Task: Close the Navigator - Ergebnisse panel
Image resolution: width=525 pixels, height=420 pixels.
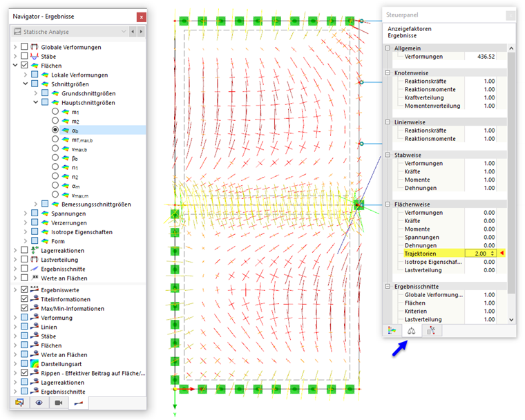Action: (x=142, y=17)
